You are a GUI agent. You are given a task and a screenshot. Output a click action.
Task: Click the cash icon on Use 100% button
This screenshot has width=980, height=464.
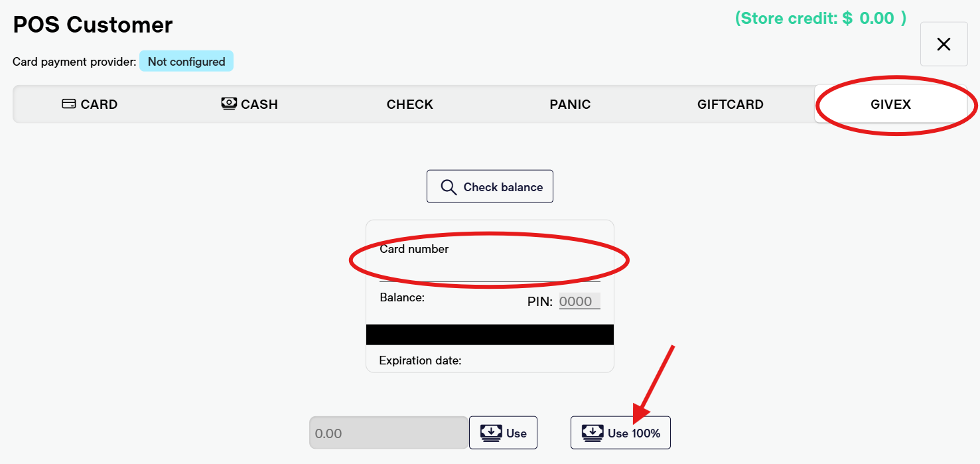(593, 433)
